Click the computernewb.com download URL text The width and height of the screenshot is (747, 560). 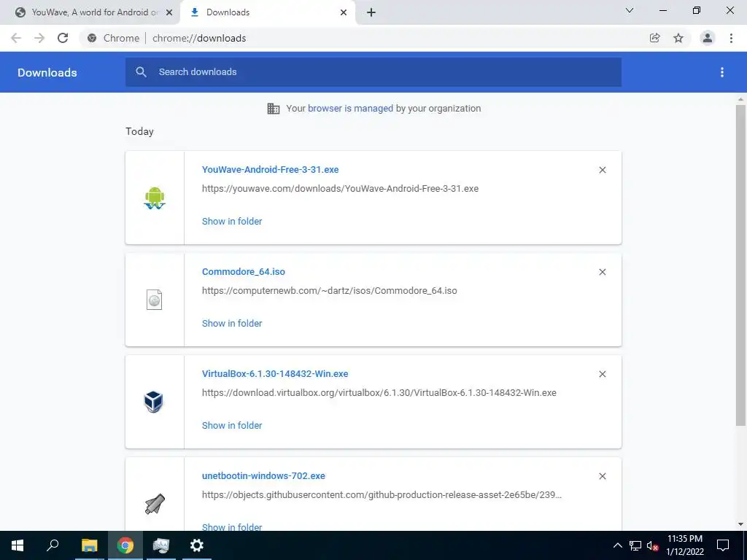pos(329,290)
